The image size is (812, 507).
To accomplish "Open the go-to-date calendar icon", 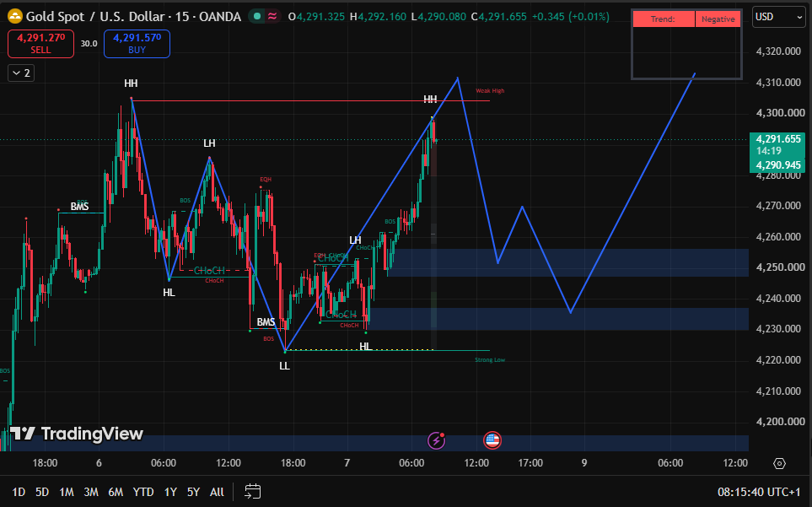I will click(x=252, y=492).
